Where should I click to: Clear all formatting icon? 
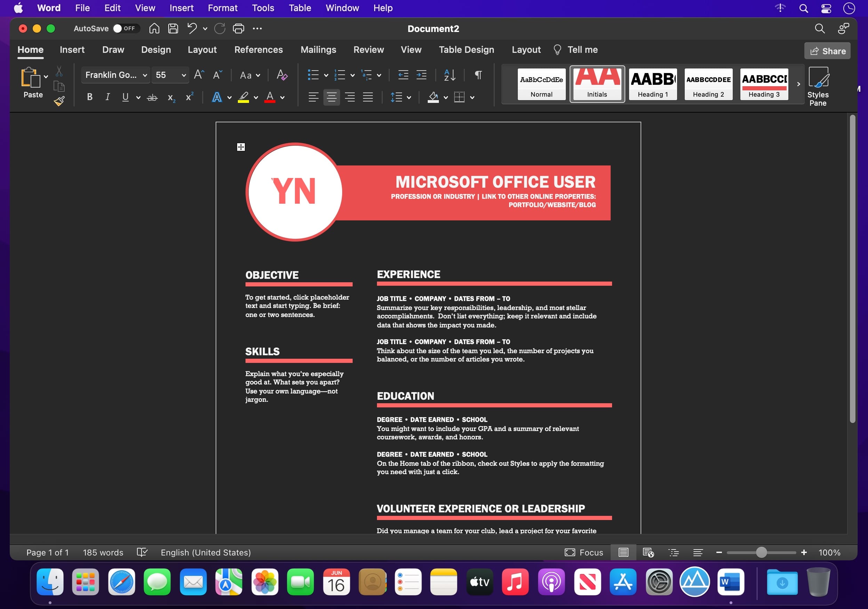282,74
